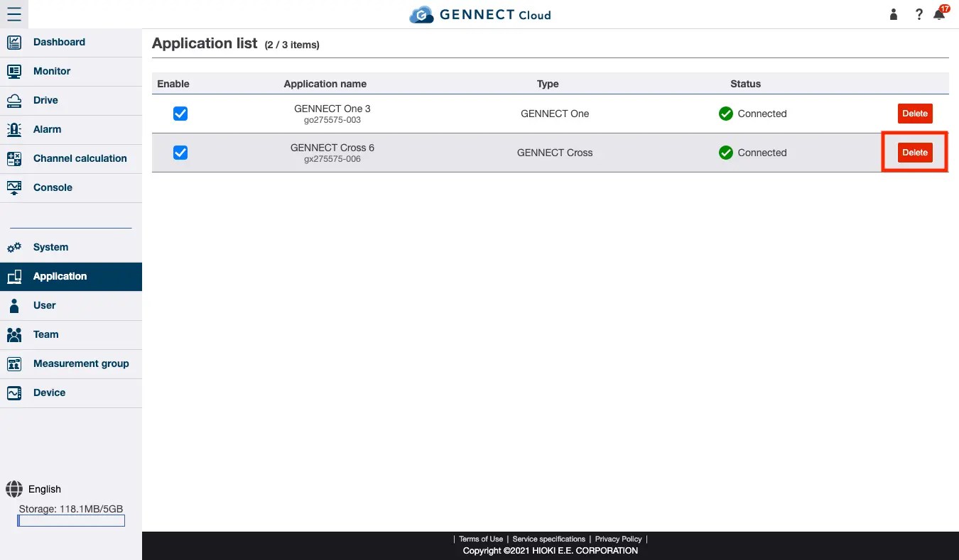Open the account profile icon
Image resolution: width=959 pixels, height=560 pixels.
click(893, 13)
